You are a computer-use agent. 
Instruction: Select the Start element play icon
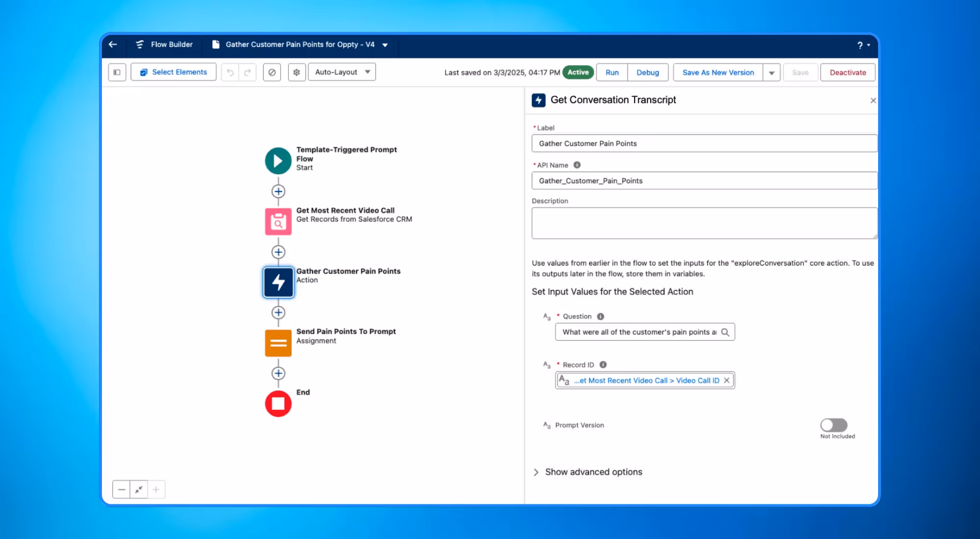pyautogui.click(x=278, y=161)
